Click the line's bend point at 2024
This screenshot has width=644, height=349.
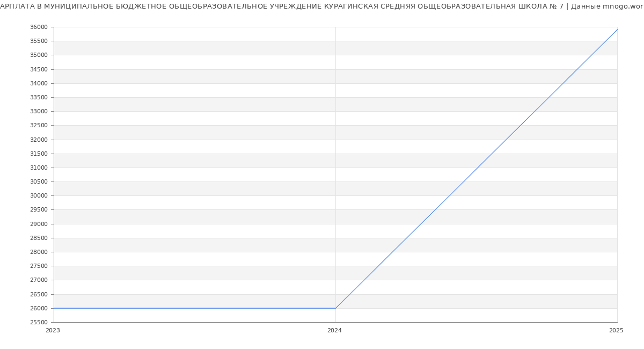[x=335, y=308]
